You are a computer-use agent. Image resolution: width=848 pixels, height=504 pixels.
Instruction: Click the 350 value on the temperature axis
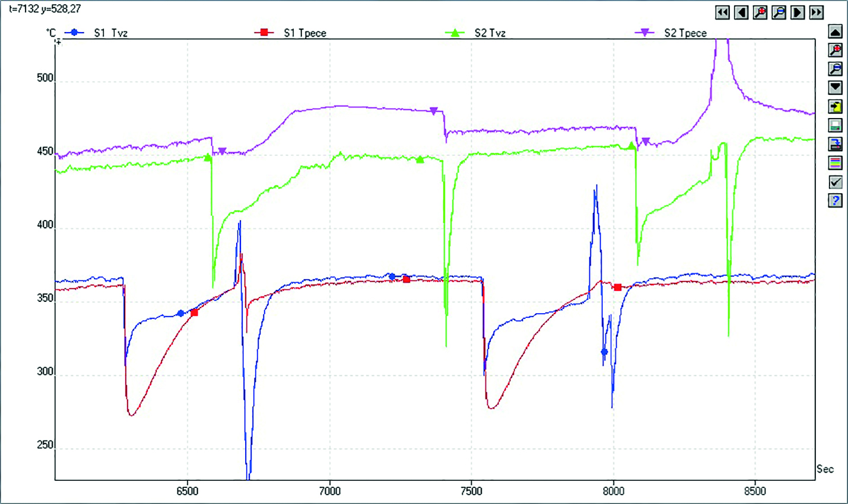click(45, 299)
